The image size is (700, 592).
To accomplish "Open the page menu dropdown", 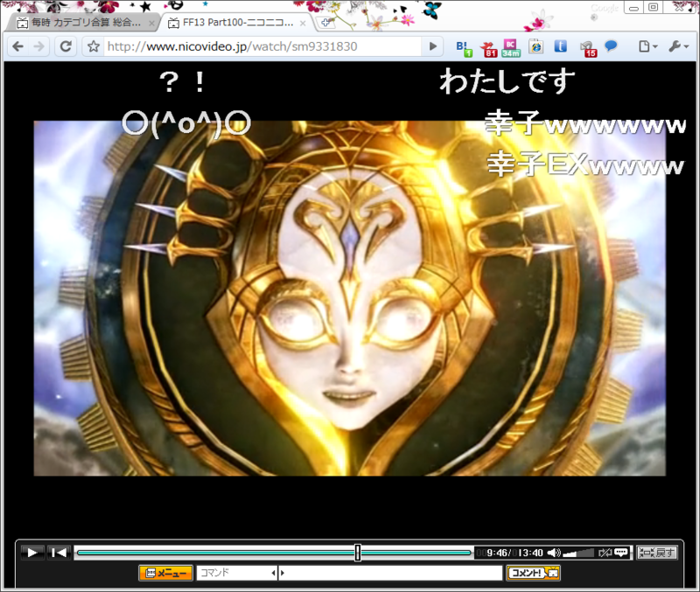I will pos(647,46).
